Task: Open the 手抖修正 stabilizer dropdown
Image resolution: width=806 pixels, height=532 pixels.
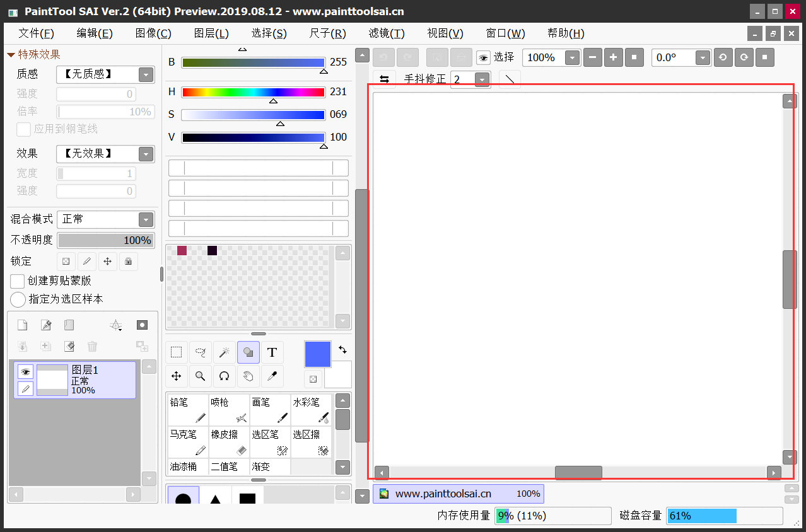Action: point(482,79)
